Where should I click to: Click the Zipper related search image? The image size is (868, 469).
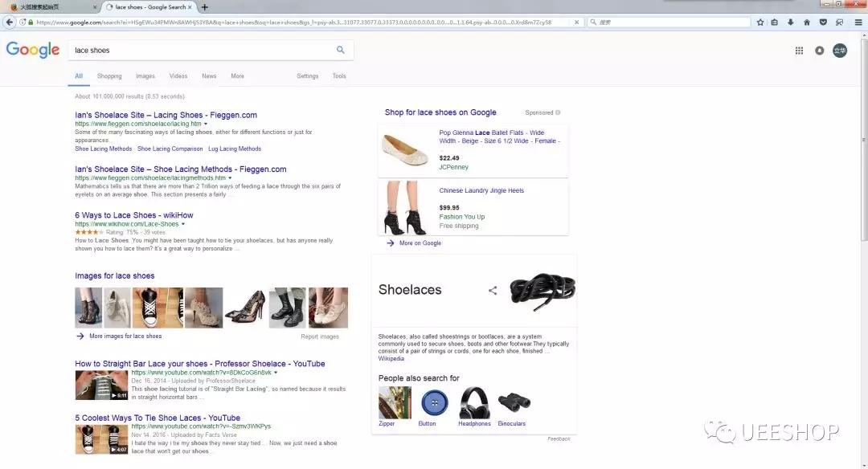(395, 402)
